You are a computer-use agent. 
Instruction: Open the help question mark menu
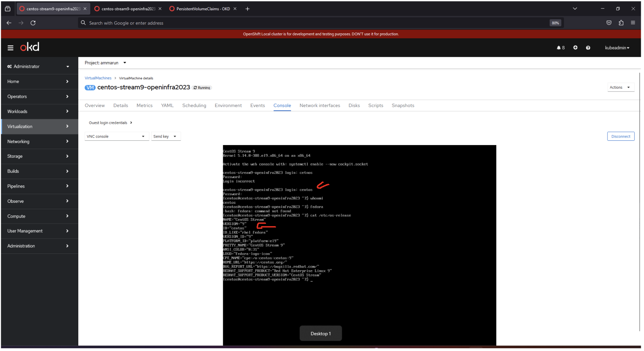point(588,48)
